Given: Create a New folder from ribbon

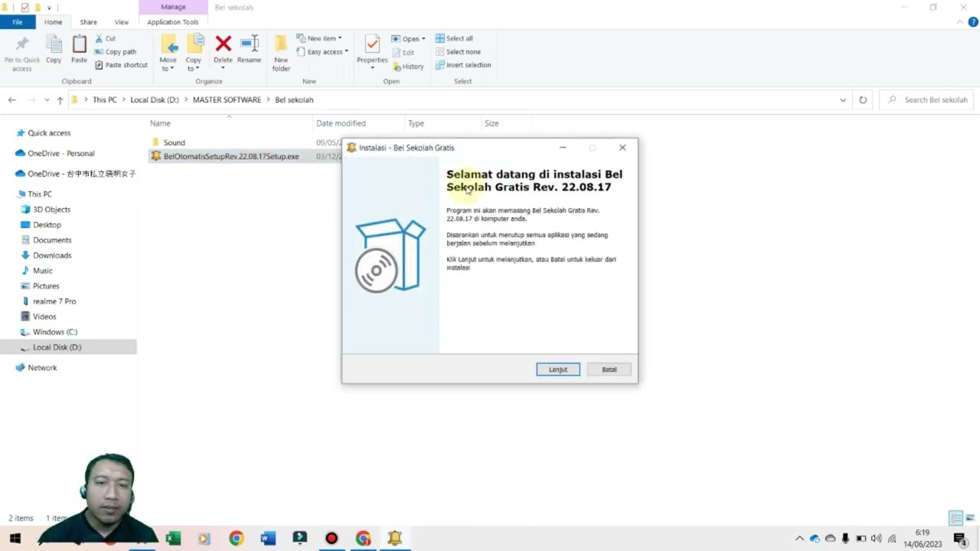Looking at the screenshot, I should coord(281,54).
